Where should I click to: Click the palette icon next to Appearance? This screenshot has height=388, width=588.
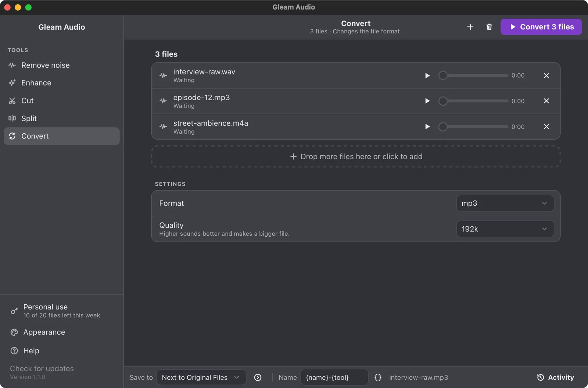pos(14,332)
